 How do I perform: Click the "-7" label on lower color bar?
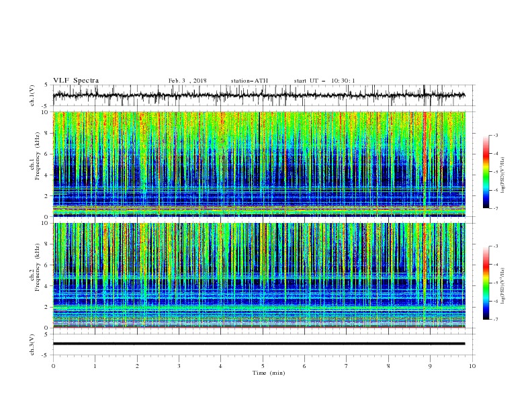point(496,320)
